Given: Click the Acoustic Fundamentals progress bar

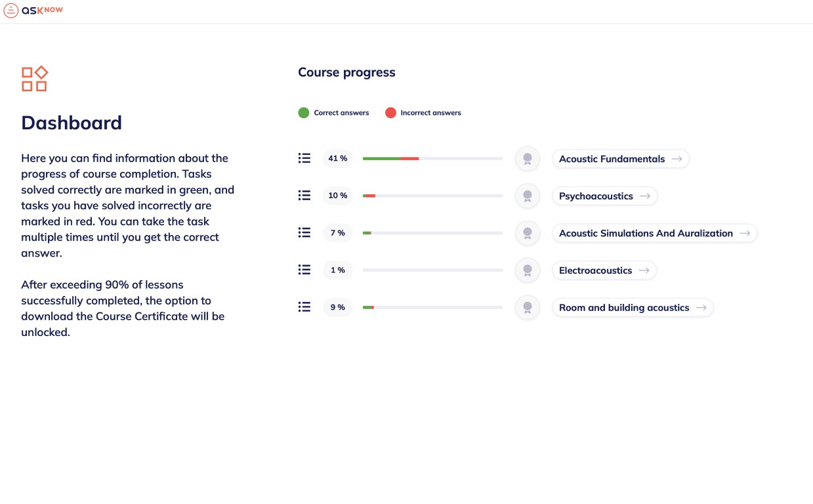Looking at the screenshot, I should pos(432,159).
